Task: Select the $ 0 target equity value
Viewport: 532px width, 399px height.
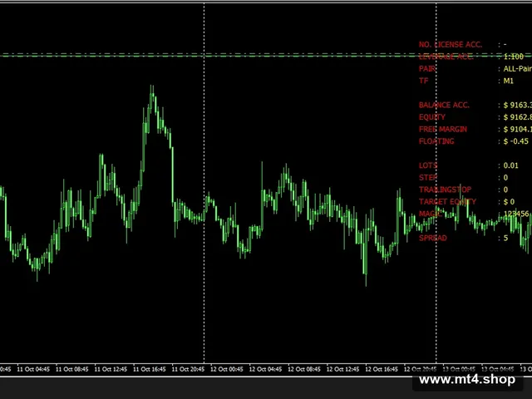Action: click(x=509, y=202)
